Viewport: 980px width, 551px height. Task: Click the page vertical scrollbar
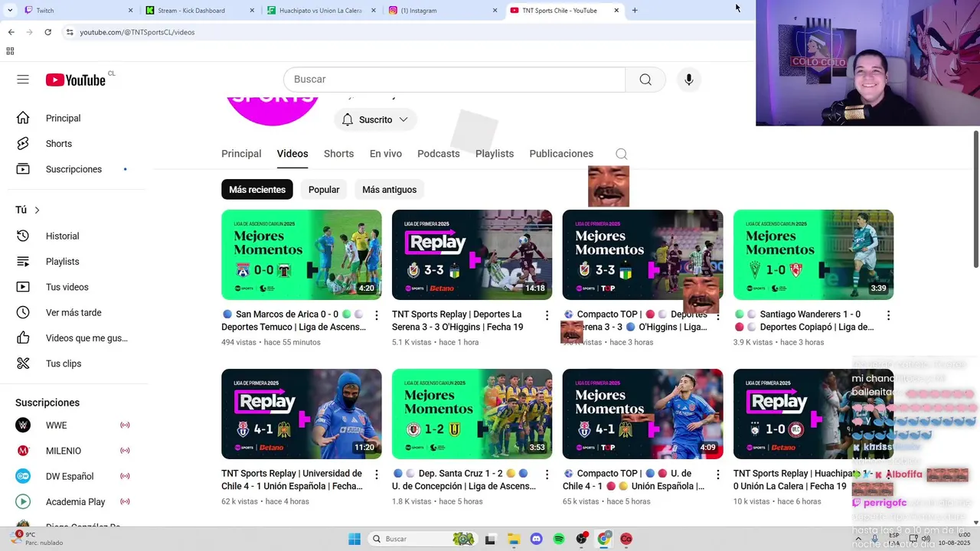point(975,199)
